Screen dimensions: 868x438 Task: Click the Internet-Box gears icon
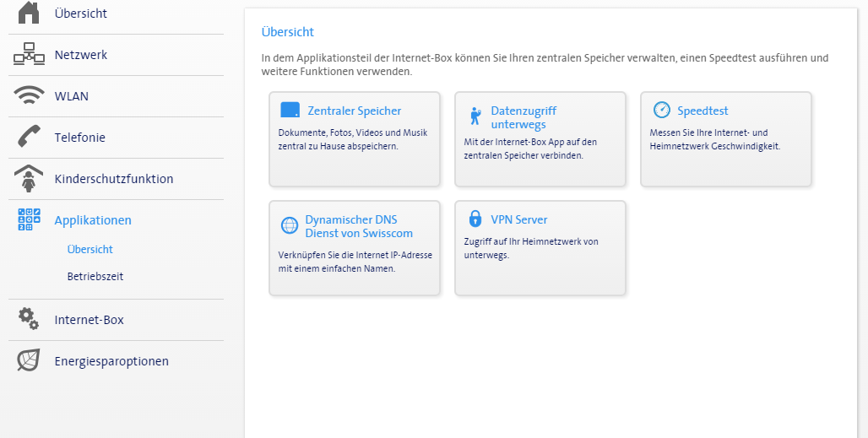coord(29,319)
